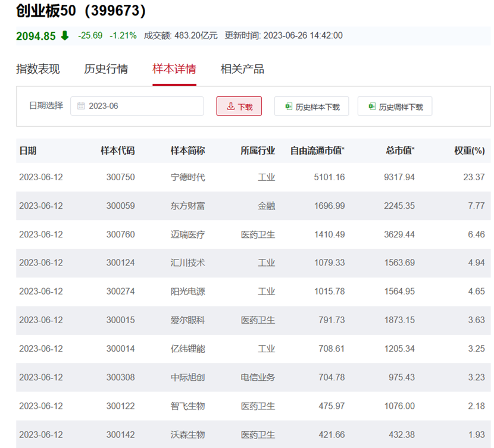Click weight value 1.93
Screen dimensions: 494x448
point(476,434)
